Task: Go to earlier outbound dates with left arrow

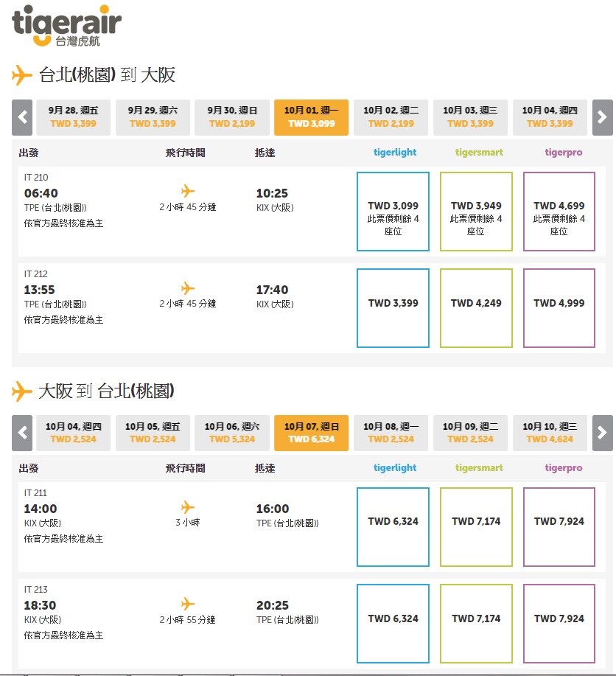Action: [x=22, y=117]
